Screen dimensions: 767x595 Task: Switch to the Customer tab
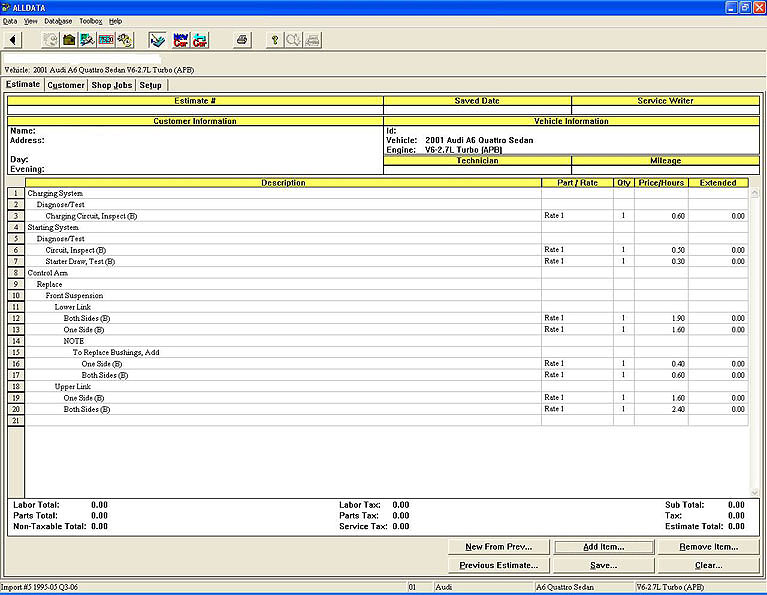coord(66,85)
